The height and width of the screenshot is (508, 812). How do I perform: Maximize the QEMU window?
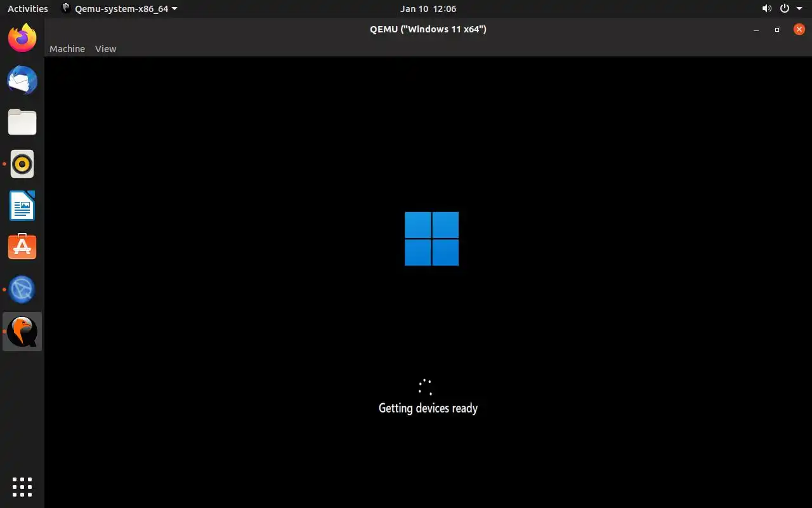(777, 29)
